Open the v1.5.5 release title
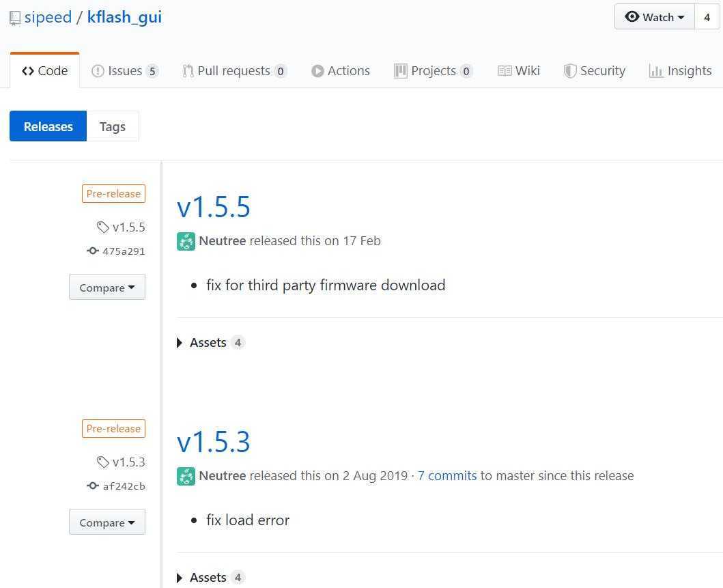 point(214,206)
